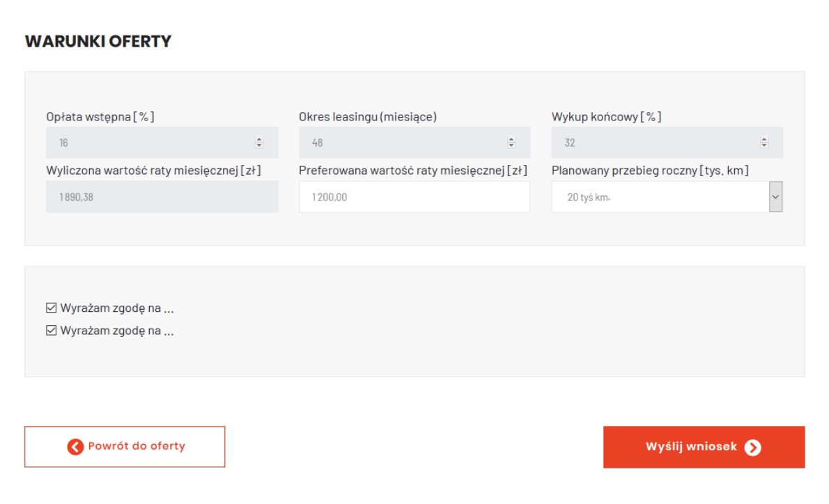Screen dimensions: 829x504
Task: Click the Wyliczona wartość raty miesięcznej field
Action: tap(162, 197)
